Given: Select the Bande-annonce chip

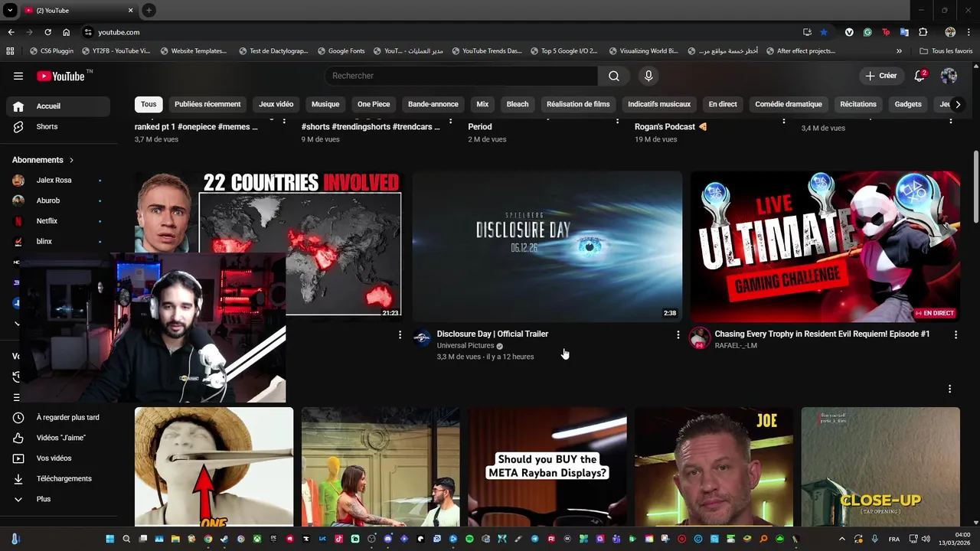Looking at the screenshot, I should 433,104.
